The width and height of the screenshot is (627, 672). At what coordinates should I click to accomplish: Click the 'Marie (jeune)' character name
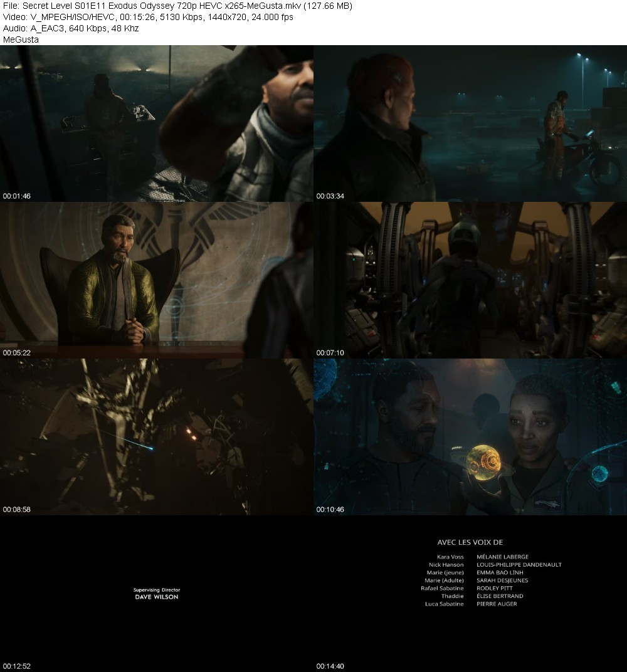coord(445,572)
